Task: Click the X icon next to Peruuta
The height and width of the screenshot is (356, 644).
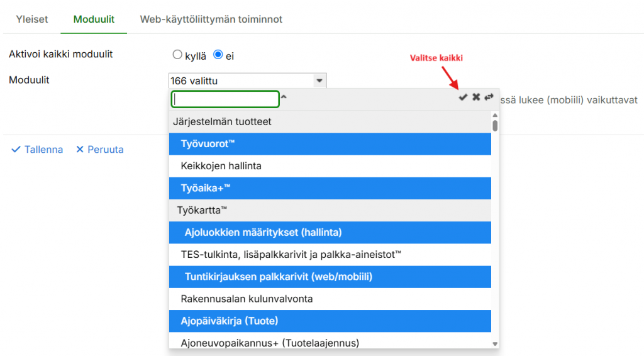Action: tap(80, 150)
